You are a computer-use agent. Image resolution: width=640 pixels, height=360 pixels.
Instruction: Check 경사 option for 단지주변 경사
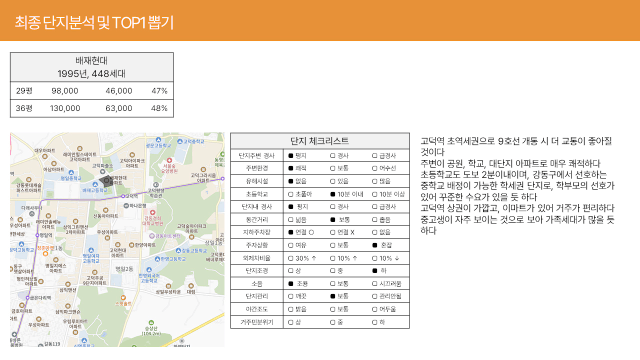tap(333, 156)
